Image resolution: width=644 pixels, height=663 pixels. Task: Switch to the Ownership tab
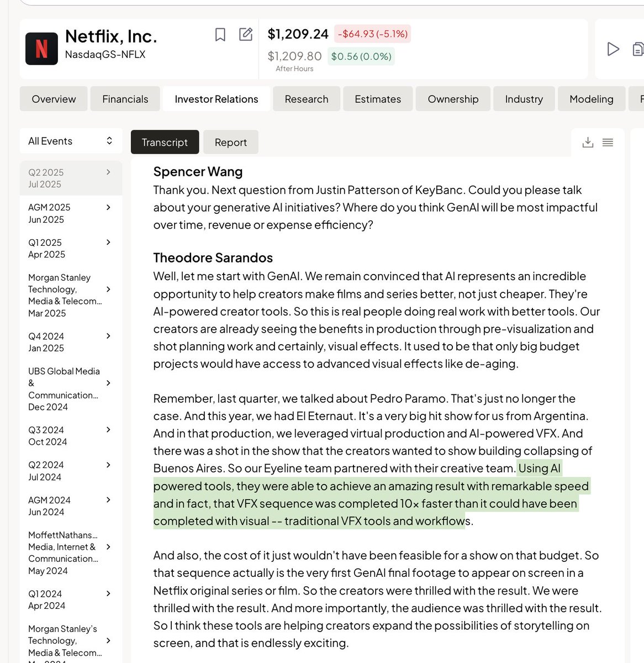[453, 99]
